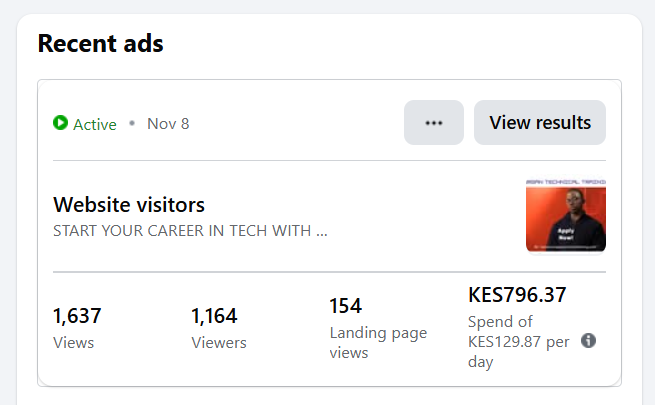
Task: Select the 1,637 views count
Action: [x=77, y=316]
